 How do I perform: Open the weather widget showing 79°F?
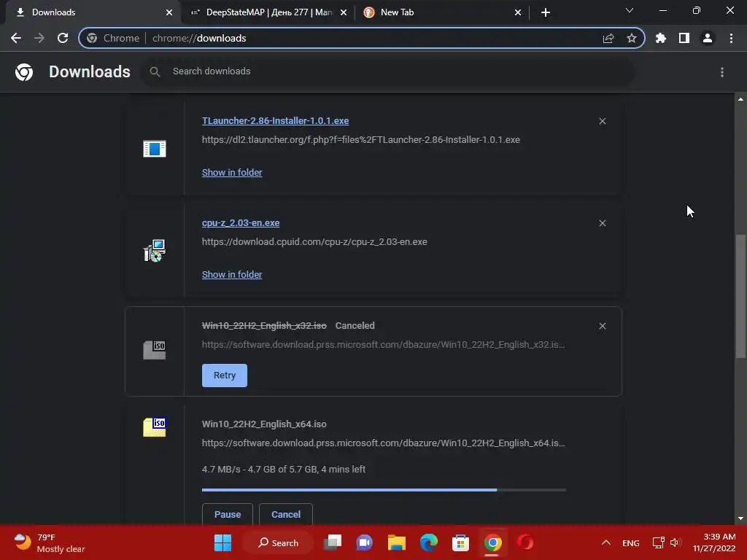pyautogui.click(x=49, y=542)
